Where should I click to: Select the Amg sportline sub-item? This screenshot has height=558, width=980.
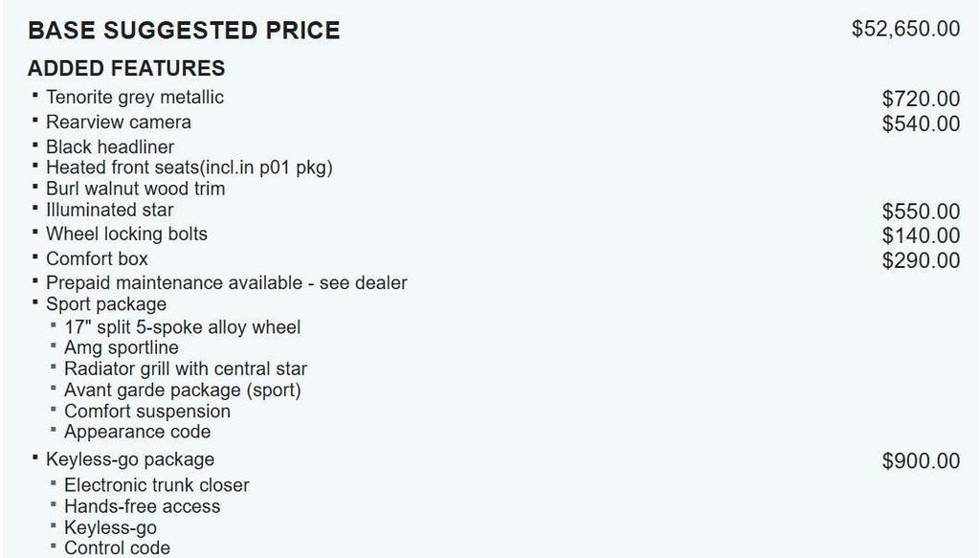click(x=121, y=347)
